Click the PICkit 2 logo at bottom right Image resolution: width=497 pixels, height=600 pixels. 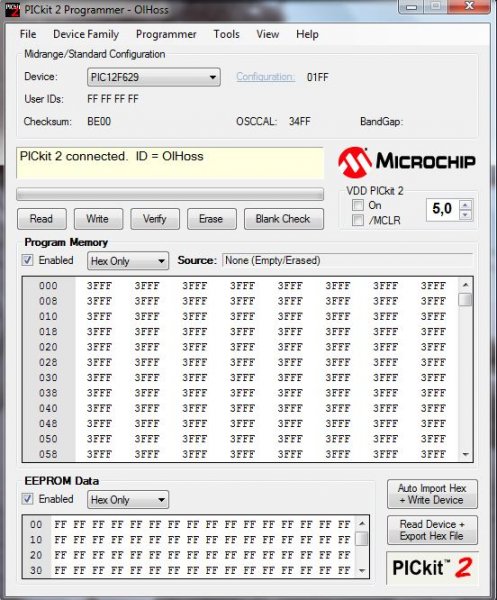click(x=432, y=567)
